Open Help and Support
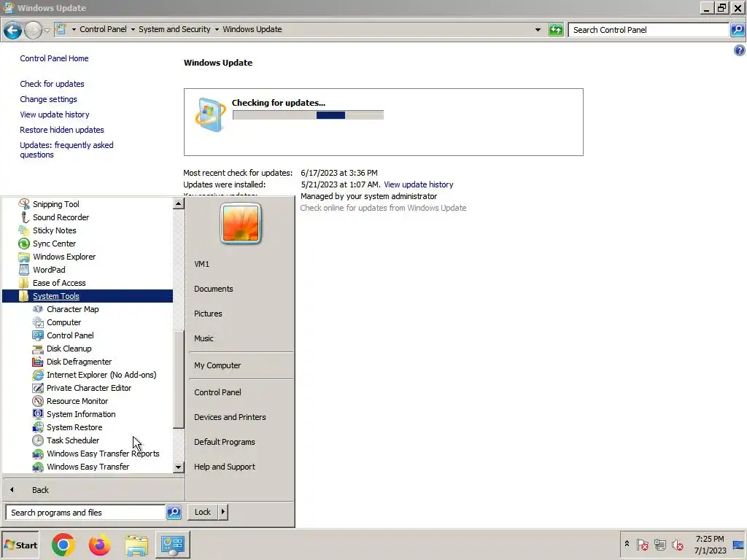The image size is (747, 560). pos(225,467)
